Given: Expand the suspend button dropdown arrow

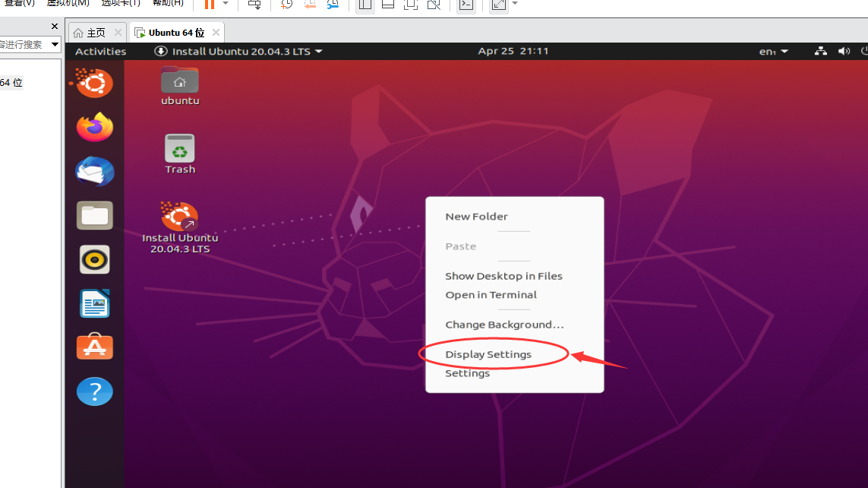Looking at the screenshot, I should pyautogui.click(x=225, y=5).
